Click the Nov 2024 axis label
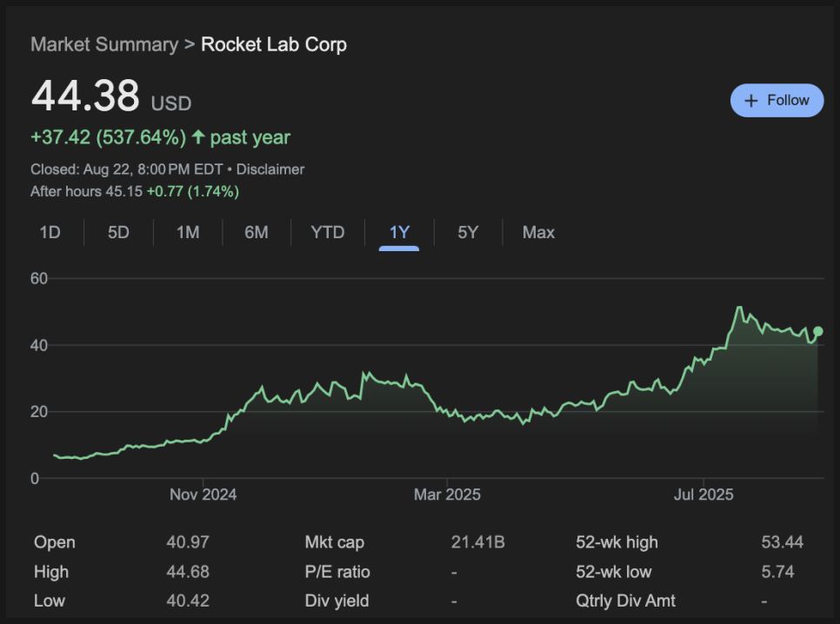This screenshot has width=840, height=624. (x=203, y=495)
